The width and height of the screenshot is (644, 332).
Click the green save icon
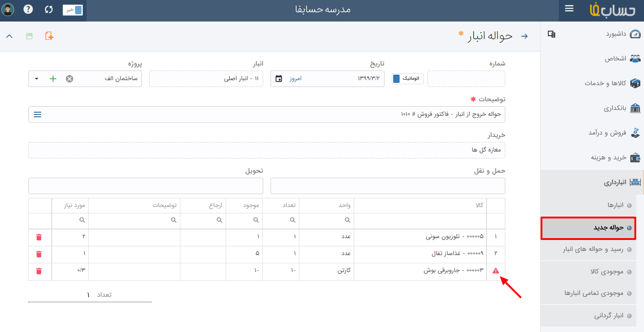tap(29, 36)
